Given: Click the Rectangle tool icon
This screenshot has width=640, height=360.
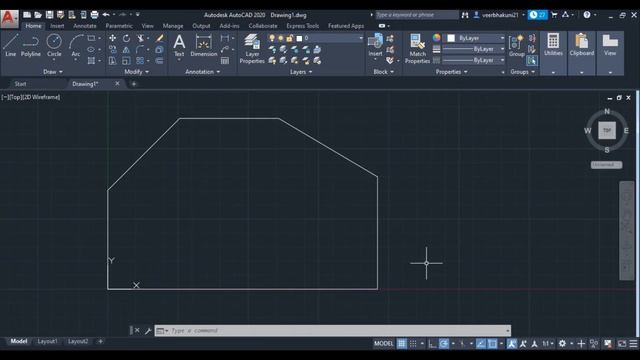Looking at the screenshot, I should 91,38.
